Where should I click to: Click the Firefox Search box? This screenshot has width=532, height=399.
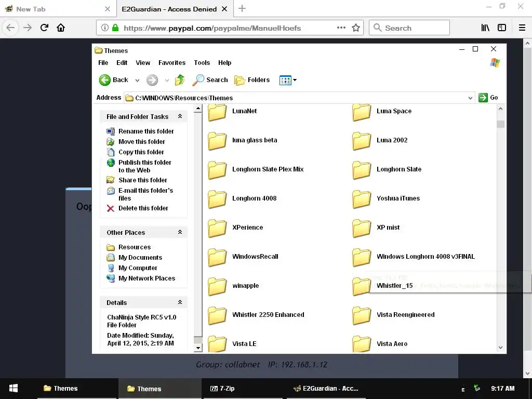(x=409, y=28)
